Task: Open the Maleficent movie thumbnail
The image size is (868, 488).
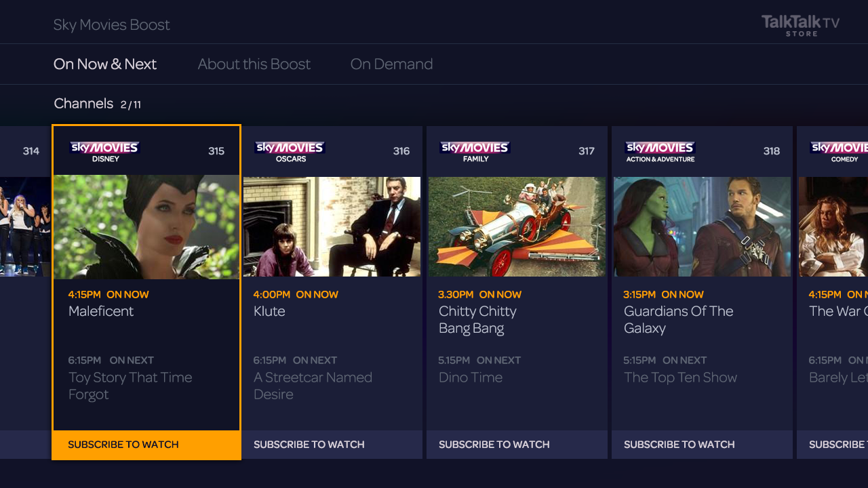Action: click(146, 226)
